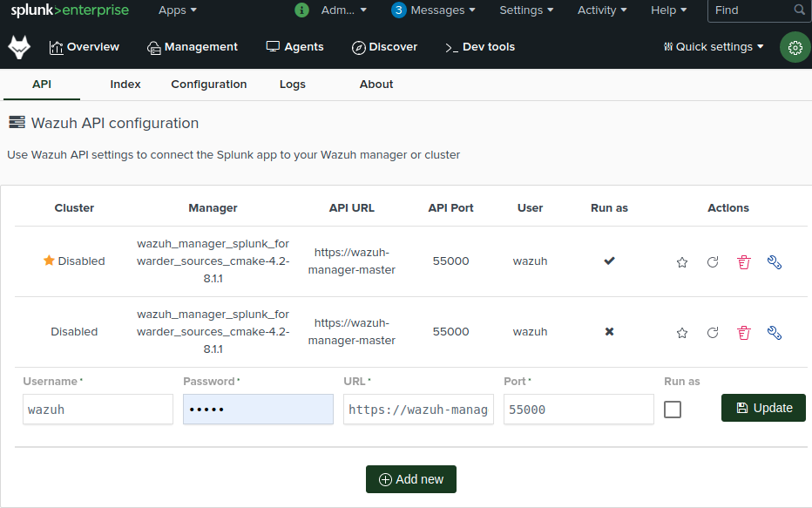Refresh the first API entry with the reload icon

pos(713,261)
